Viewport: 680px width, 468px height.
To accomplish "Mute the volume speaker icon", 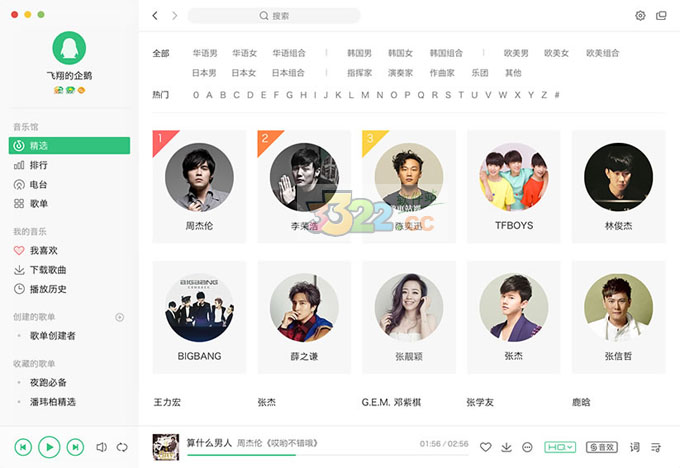I will [x=101, y=447].
